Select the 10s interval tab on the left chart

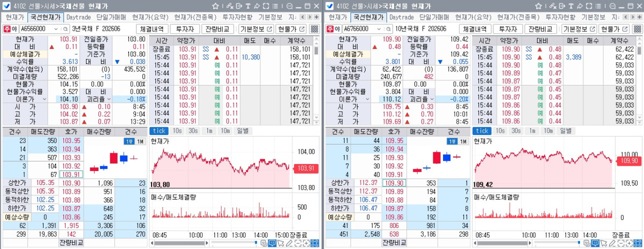177,131
